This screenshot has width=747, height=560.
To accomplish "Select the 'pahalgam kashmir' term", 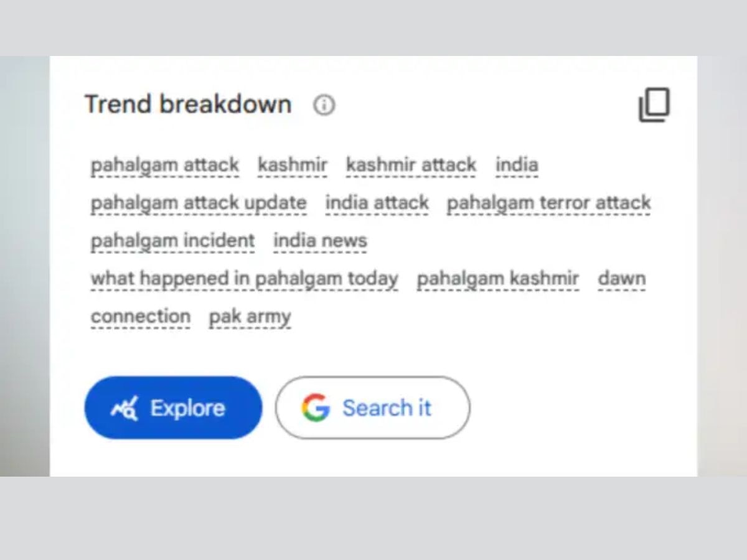I will pos(498,279).
